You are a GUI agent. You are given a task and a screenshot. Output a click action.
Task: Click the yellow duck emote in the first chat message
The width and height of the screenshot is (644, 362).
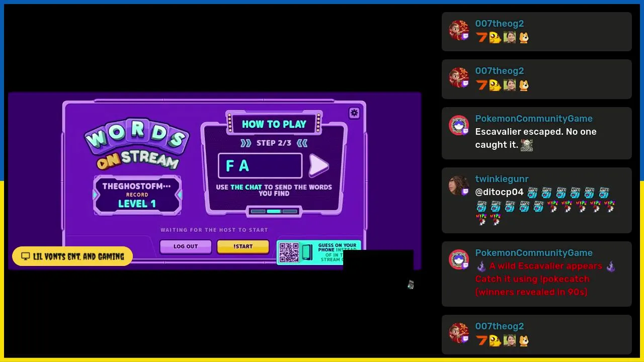click(495, 38)
